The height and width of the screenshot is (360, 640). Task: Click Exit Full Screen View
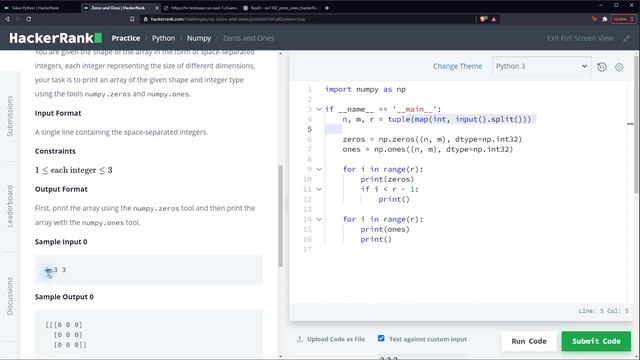point(580,38)
